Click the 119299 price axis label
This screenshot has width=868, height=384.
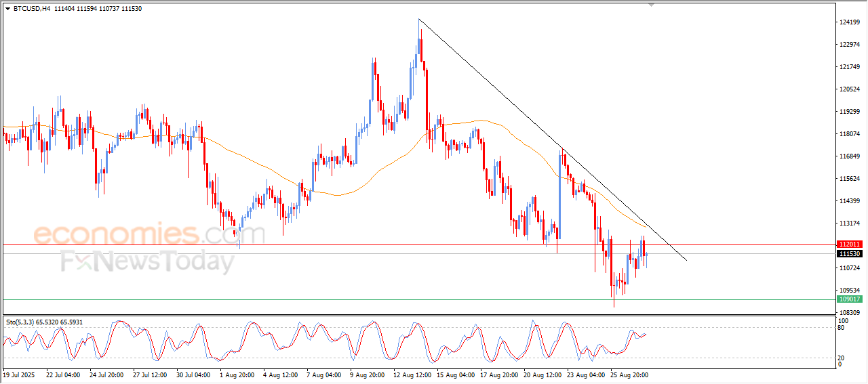point(850,112)
